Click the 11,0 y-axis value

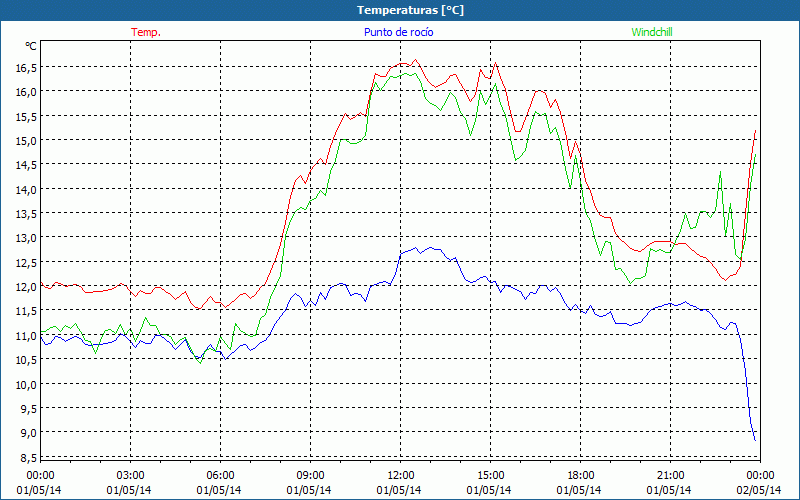click(26, 335)
